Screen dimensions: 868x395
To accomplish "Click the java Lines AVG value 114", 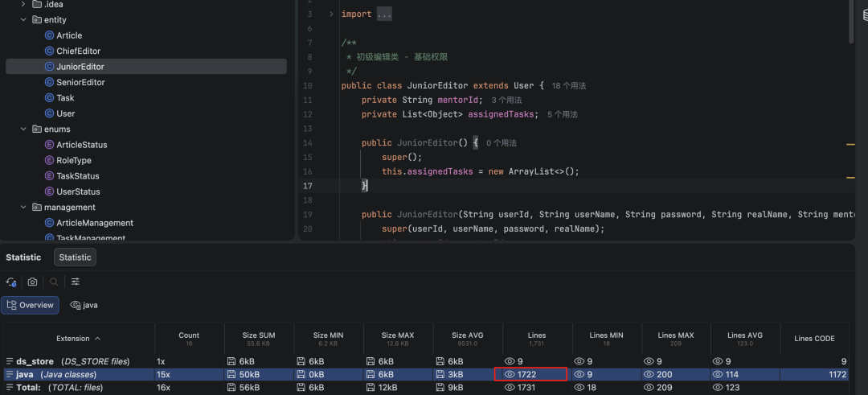I will pos(733,375).
